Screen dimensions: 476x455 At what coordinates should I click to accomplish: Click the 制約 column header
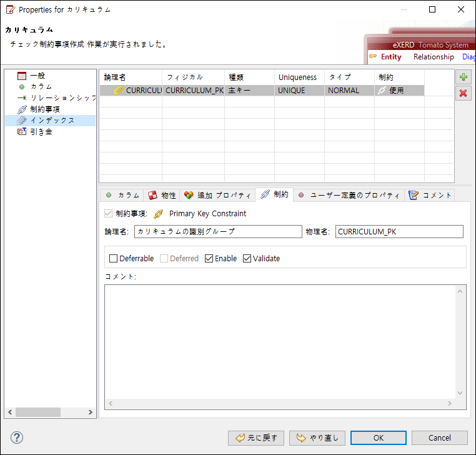[x=399, y=77]
